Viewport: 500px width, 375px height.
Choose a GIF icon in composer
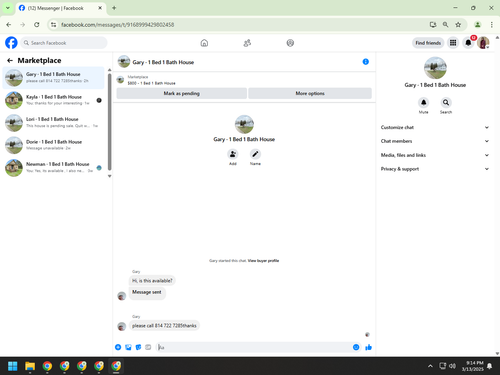[148, 347]
